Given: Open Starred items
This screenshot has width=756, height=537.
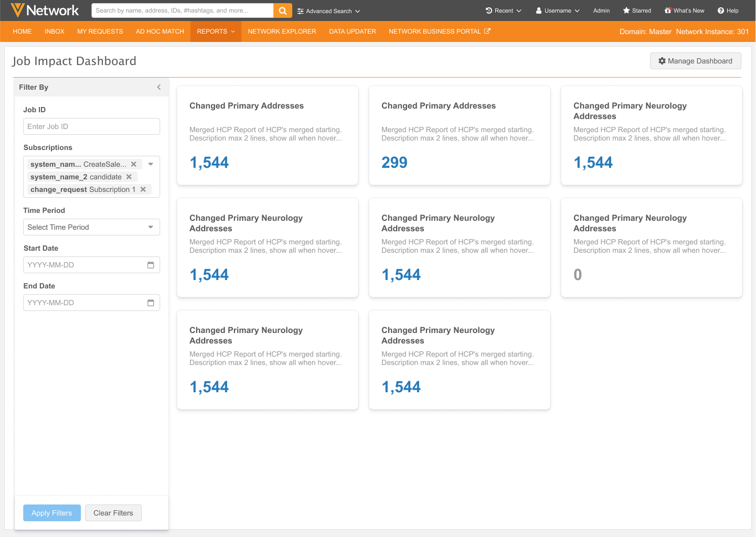Looking at the screenshot, I should [637, 10].
